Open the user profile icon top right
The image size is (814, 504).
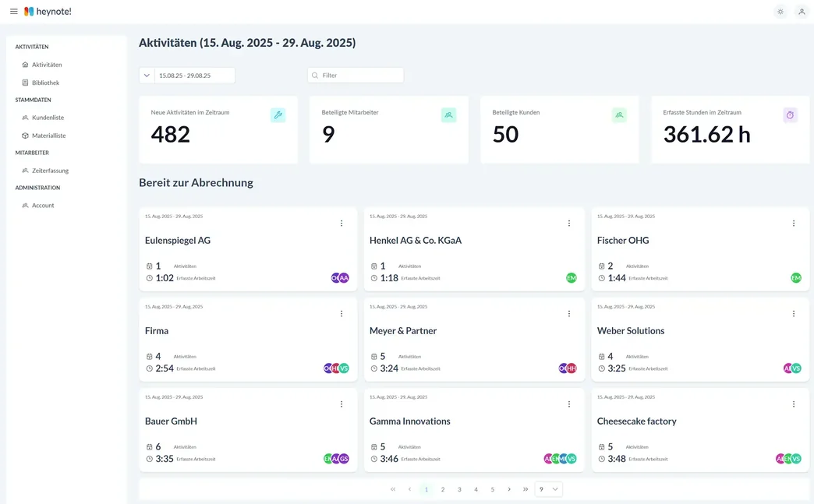tap(802, 11)
